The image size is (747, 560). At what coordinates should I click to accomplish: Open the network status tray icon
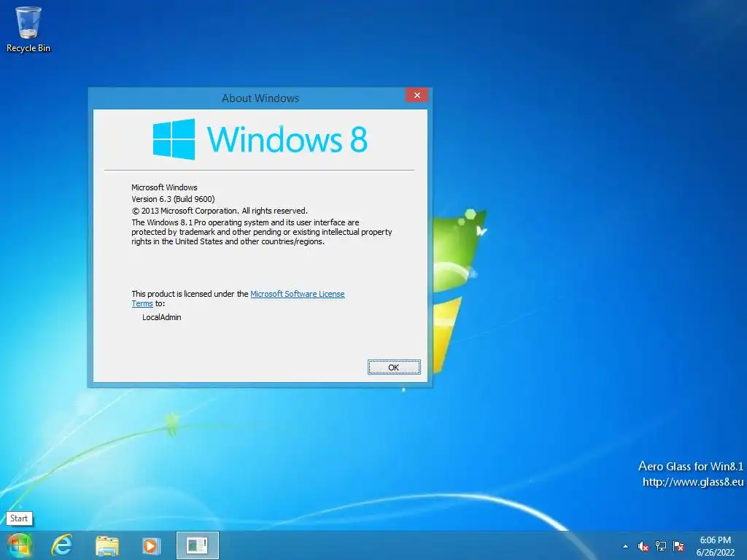tap(661, 546)
